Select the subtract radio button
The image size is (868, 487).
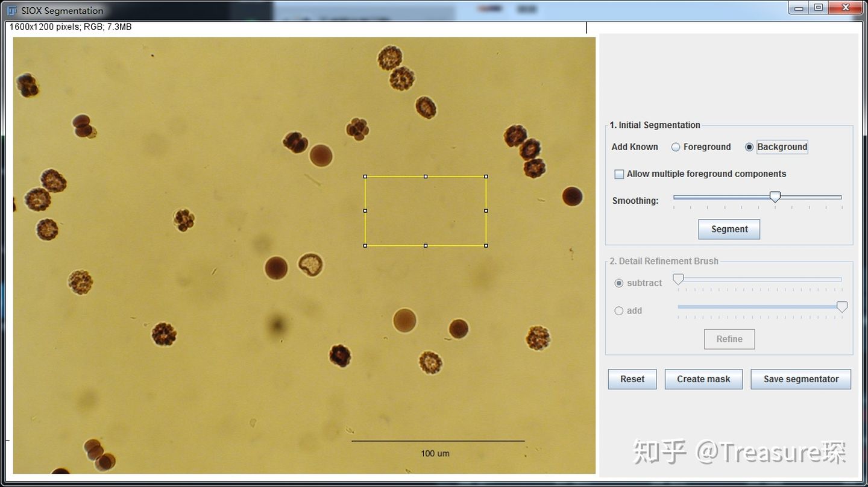pyautogui.click(x=619, y=283)
